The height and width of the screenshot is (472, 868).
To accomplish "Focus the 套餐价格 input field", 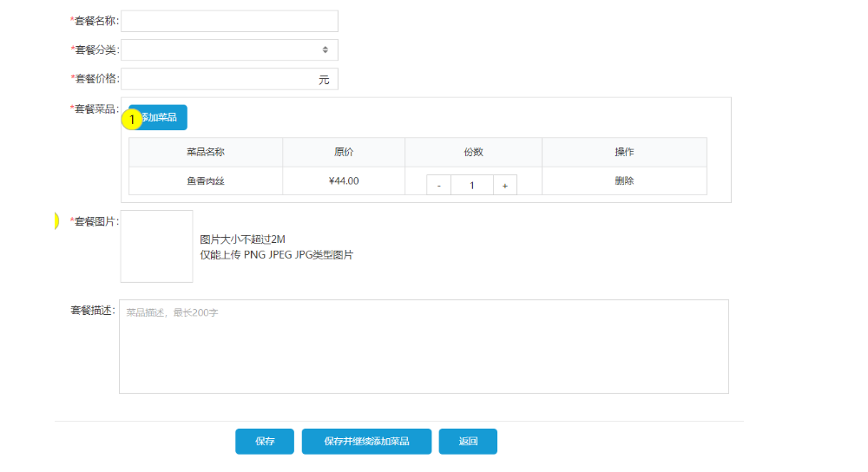I will click(x=229, y=79).
